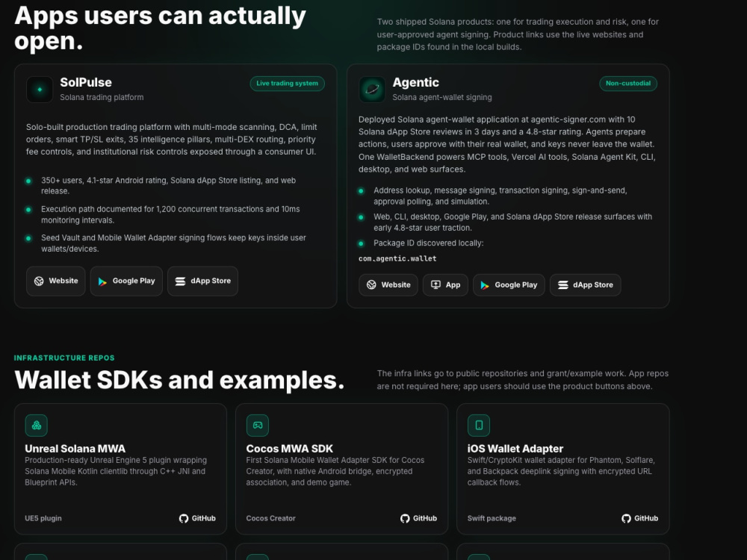747x560 pixels.
Task: Click the Swift package label
Action: coord(492,518)
